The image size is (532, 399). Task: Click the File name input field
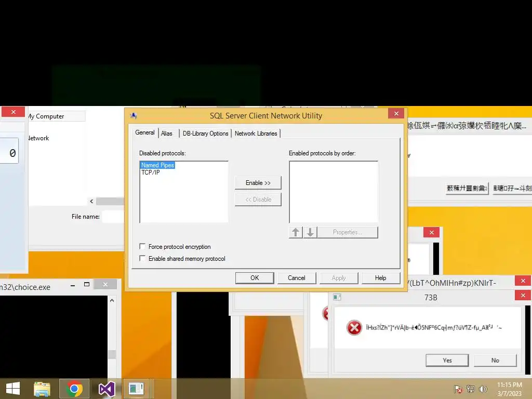pyautogui.click(x=113, y=217)
